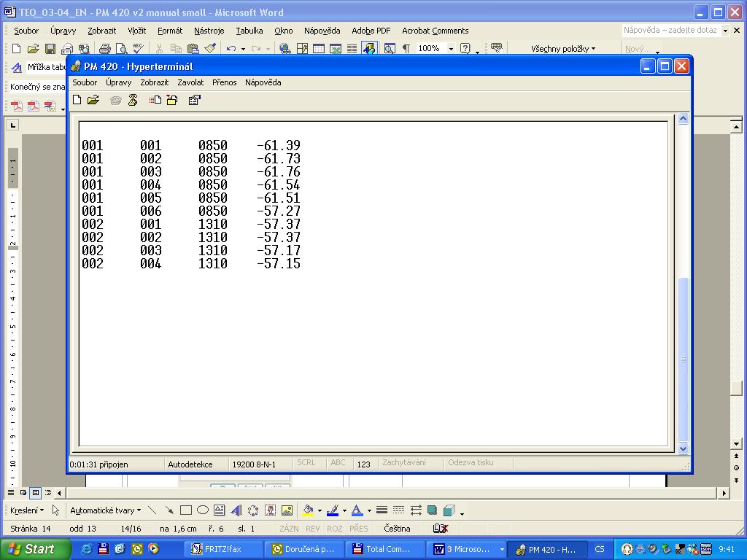Screen dimensions: 747x560
Task: Open Internet Explorer quick launch icon
Action: (x=86, y=549)
